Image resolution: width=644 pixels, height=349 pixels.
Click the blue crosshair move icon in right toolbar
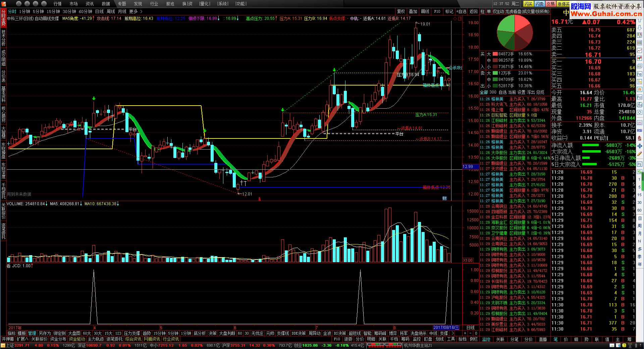pos(640,146)
